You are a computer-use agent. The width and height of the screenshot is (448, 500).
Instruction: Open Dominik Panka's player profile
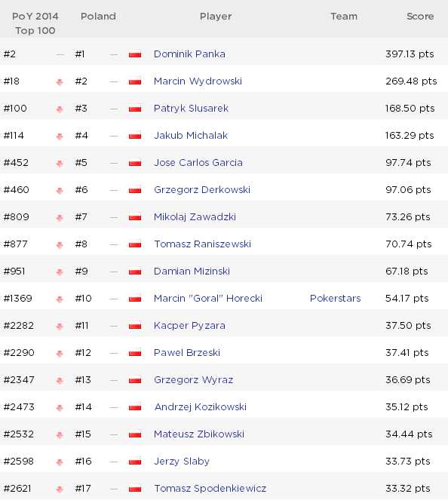pyautogui.click(x=189, y=54)
